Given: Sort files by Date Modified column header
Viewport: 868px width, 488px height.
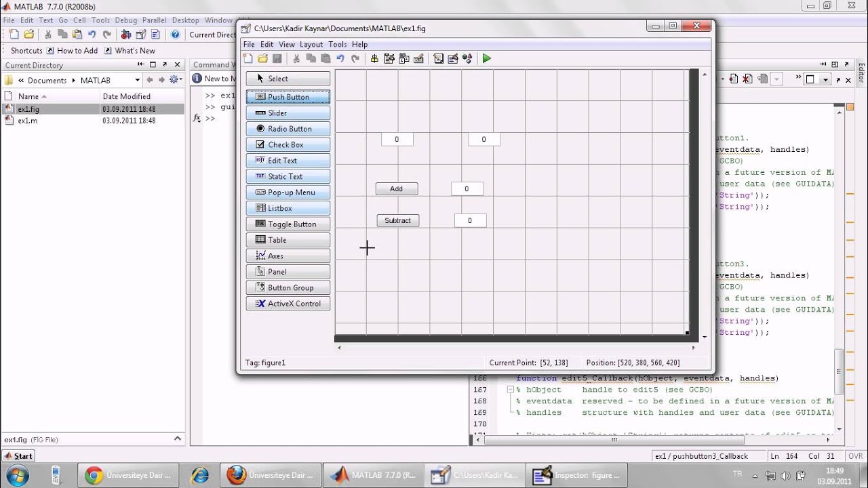Looking at the screenshot, I should click(x=142, y=96).
